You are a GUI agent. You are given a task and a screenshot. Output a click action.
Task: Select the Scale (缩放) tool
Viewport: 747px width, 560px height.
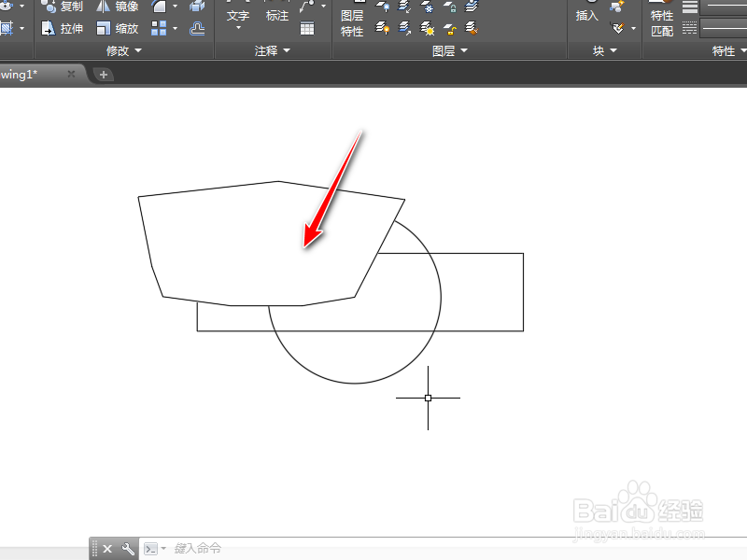pyautogui.click(x=118, y=29)
